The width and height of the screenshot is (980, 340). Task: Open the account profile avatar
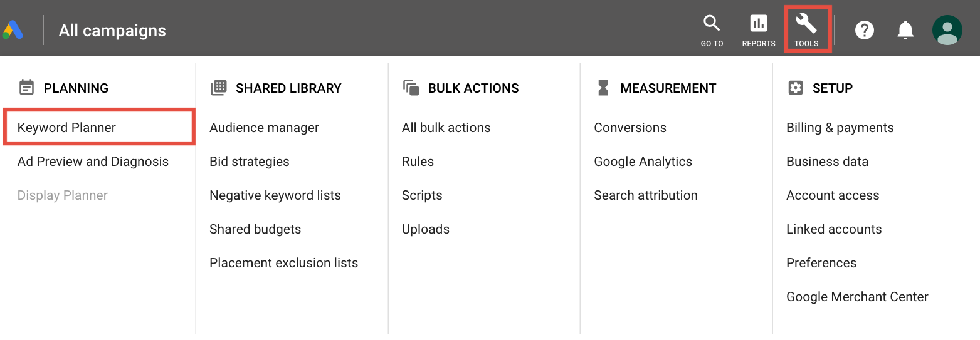pos(947,30)
